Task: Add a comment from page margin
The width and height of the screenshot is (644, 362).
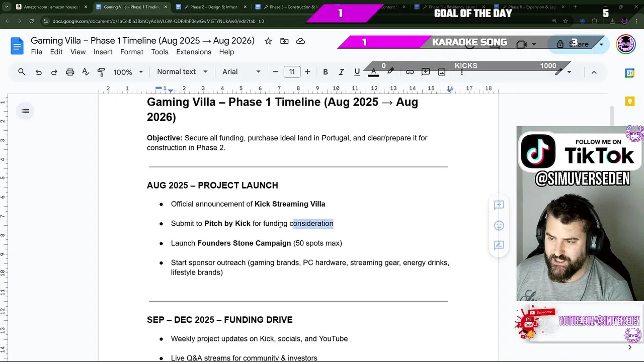Action: point(499,205)
